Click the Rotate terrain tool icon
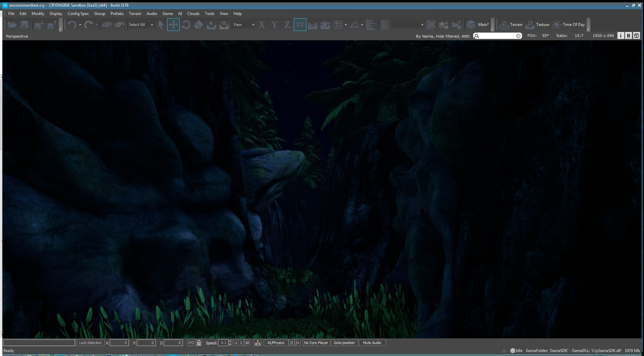 224,25
